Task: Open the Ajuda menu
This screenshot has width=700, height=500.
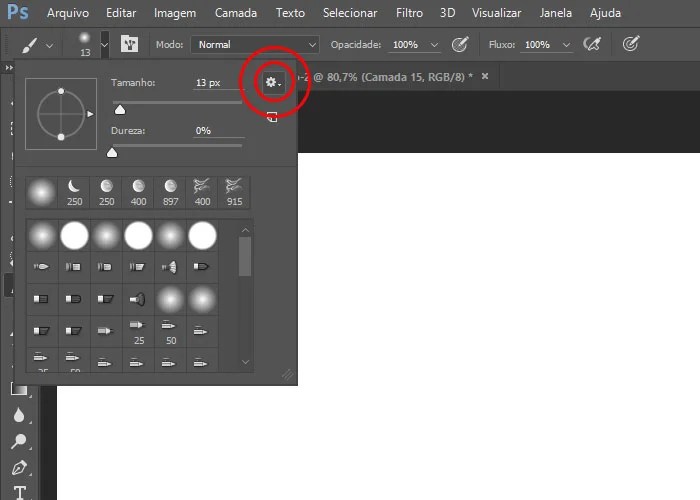Action: coord(605,13)
